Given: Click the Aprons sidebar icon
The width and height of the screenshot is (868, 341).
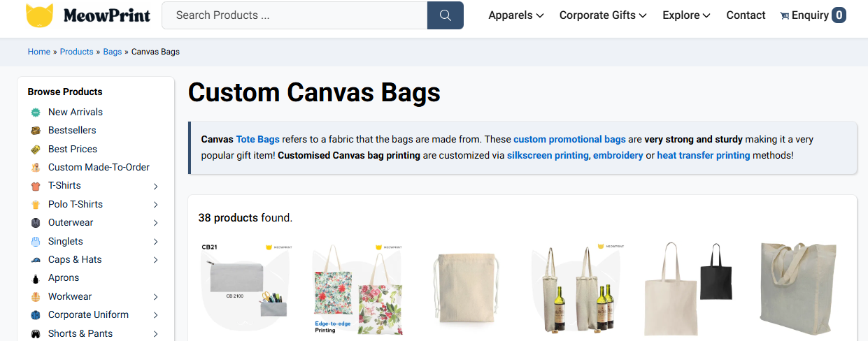Looking at the screenshot, I should coord(36,278).
